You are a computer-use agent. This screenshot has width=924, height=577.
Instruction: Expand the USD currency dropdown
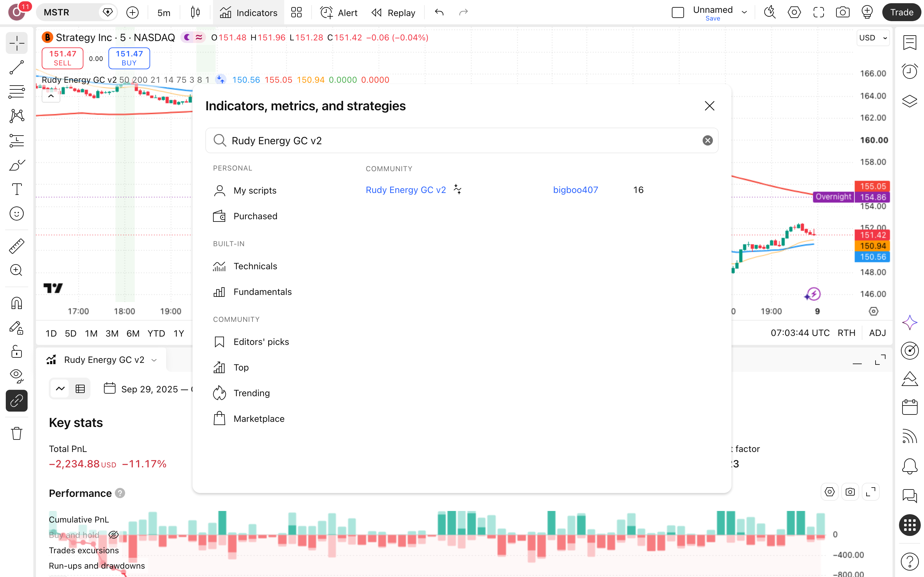pos(873,38)
